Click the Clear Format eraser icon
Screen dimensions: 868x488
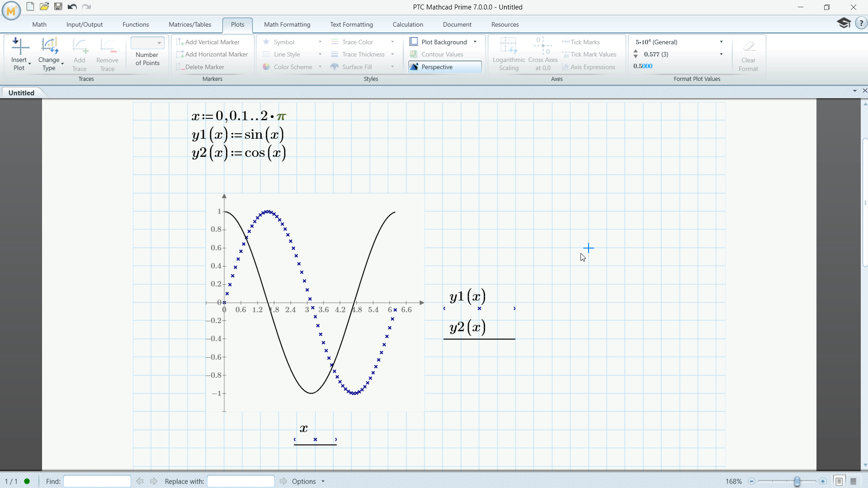coord(749,47)
